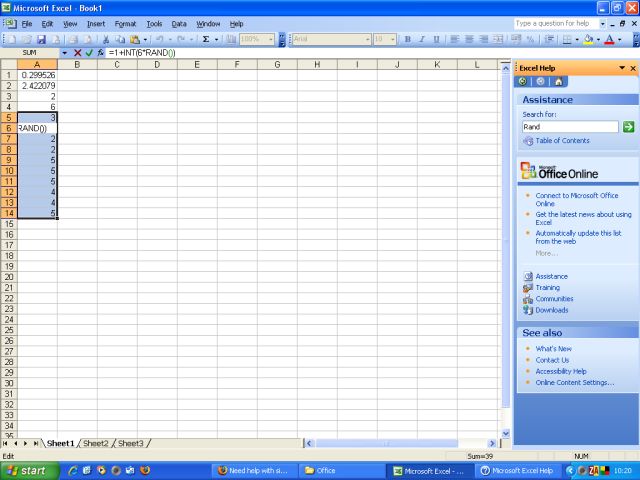
Task: Click the formula bar text
Action: (142, 53)
